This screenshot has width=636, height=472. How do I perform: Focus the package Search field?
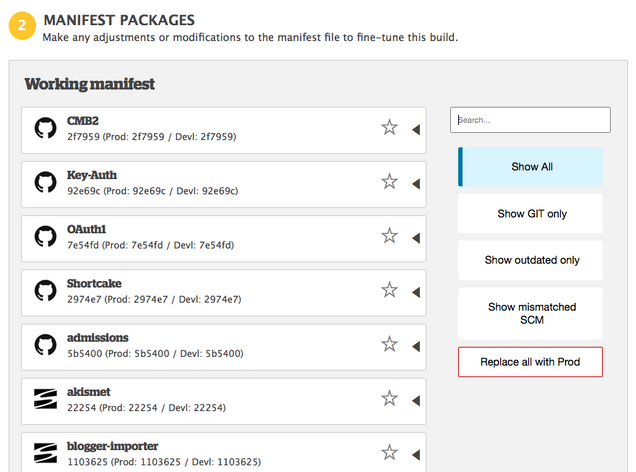click(530, 120)
